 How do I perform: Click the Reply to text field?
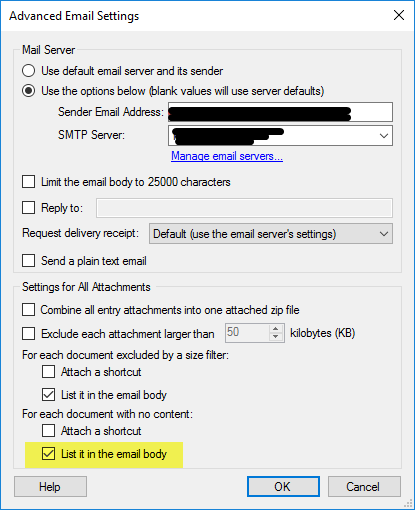[x=244, y=208]
